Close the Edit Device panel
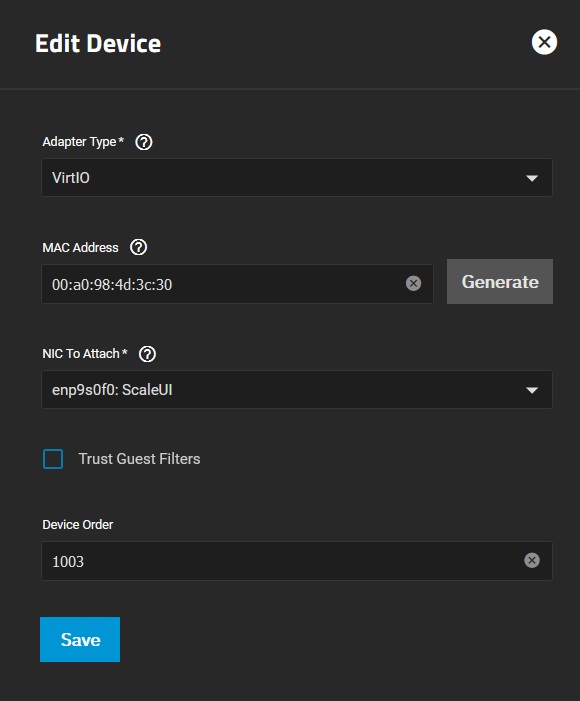This screenshot has width=580, height=701. [544, 42]
